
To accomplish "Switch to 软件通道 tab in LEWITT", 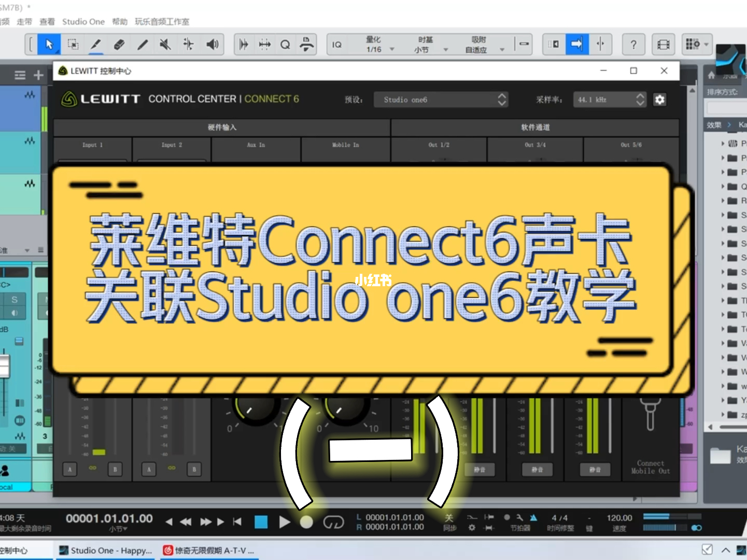I will click(x=535, y=127).
